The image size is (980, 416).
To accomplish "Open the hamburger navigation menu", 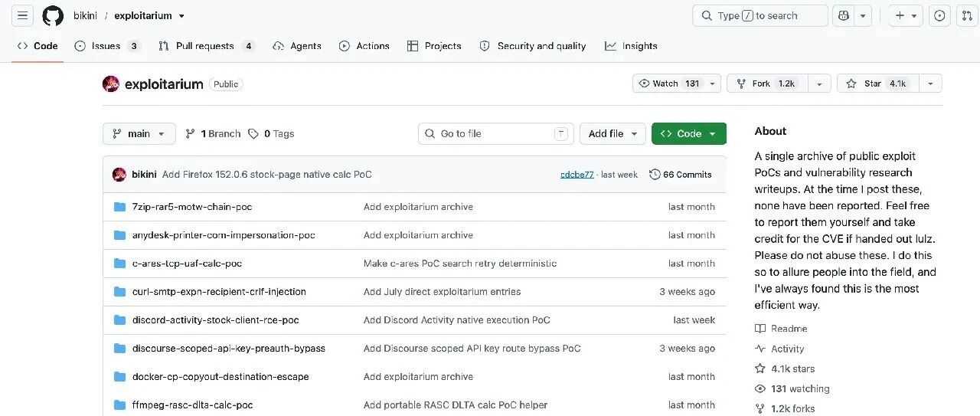I will (22, 15).
